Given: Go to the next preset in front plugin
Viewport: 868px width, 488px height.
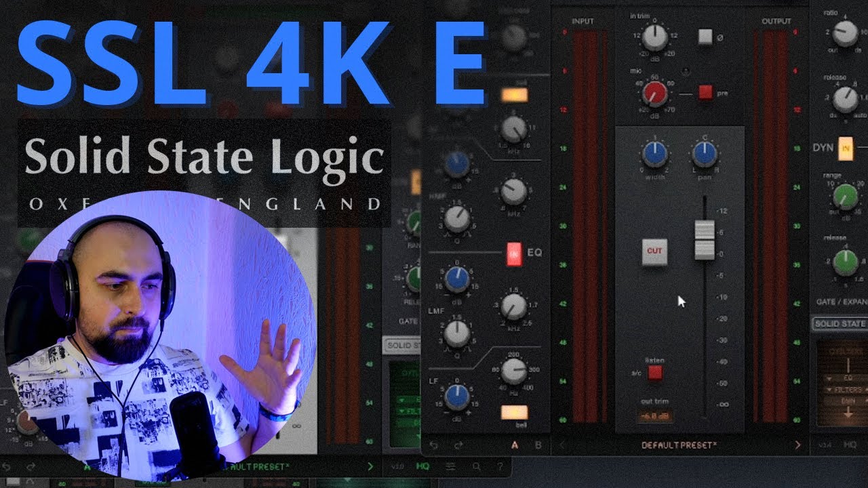Looking at the screenshot, I should point(797,445).
